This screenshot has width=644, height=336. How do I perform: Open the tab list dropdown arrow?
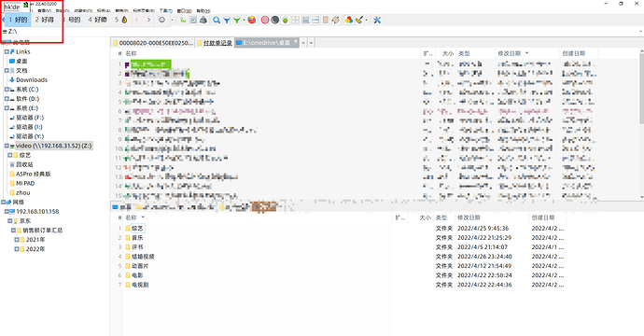pos(312,43)
